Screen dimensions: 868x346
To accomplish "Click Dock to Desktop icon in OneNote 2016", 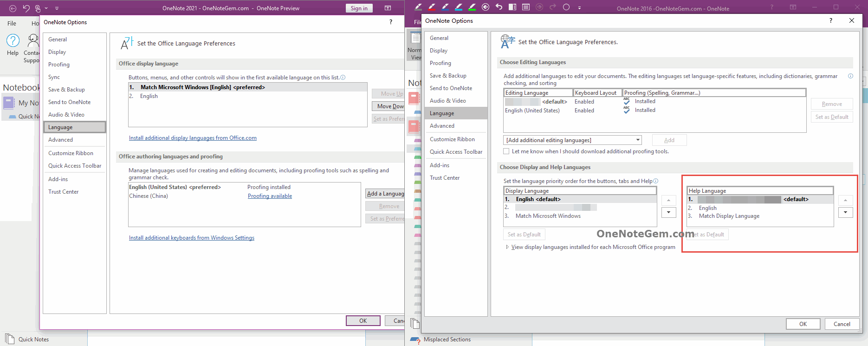I will pyautogui.click(x=512, y=7).
